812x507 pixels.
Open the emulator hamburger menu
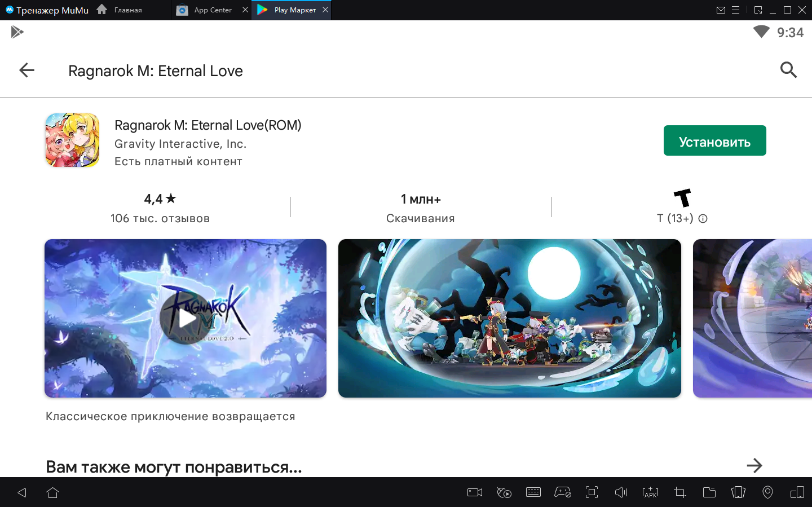[735, 10]
